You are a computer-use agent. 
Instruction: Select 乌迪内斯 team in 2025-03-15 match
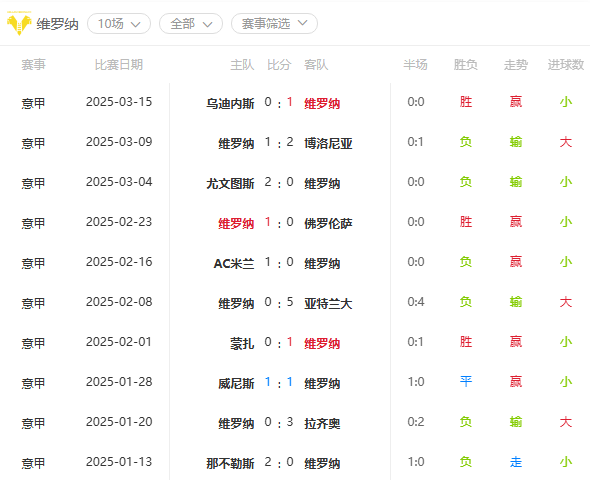(230, 103)
